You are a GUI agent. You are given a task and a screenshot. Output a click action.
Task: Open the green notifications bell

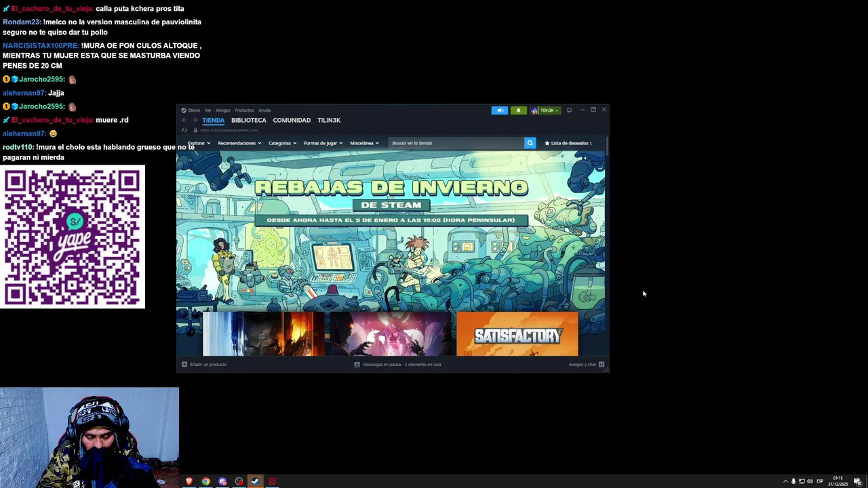point(518,110)
